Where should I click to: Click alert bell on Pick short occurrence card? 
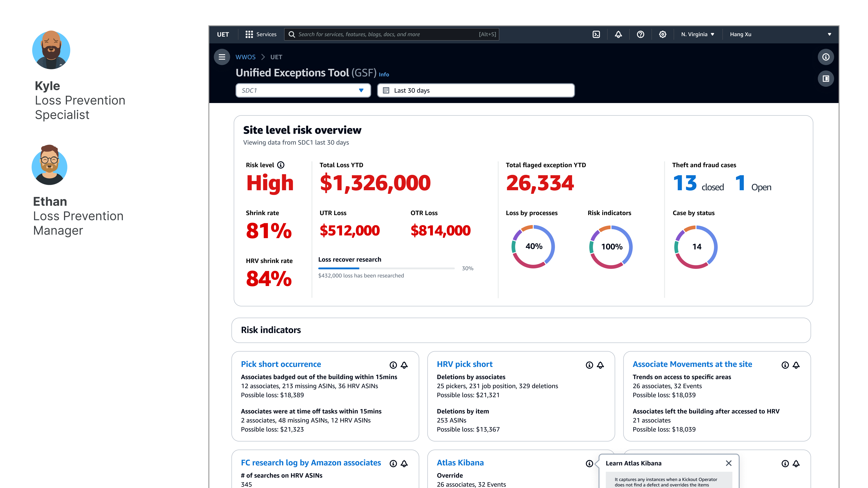coord(404,365)
